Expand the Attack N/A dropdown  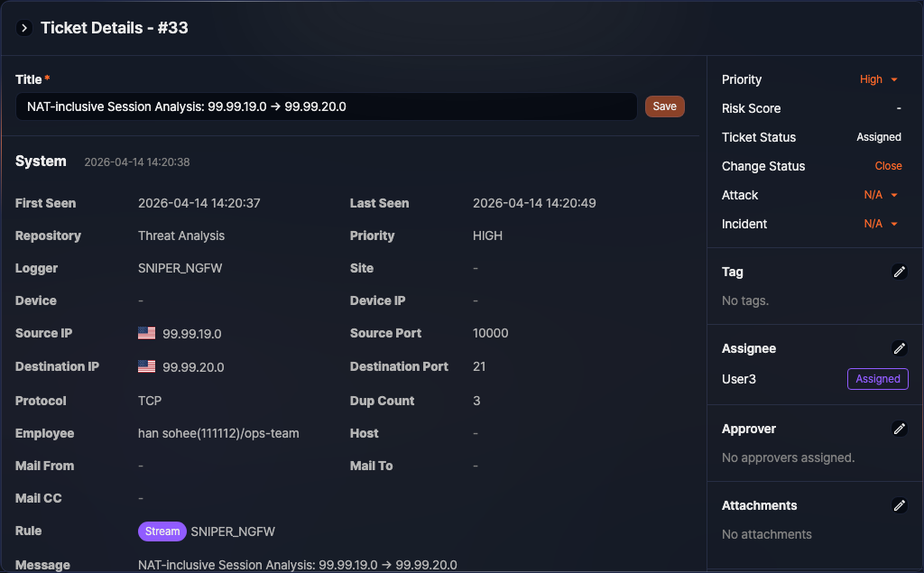click(x=881, y=195)
